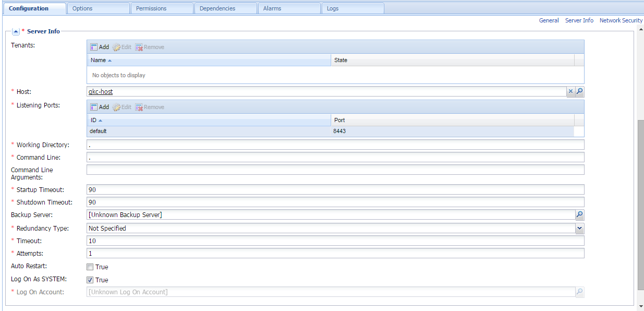644x311 pixels.
Task: Select the default listening port row
Action: tap(209, 131)
